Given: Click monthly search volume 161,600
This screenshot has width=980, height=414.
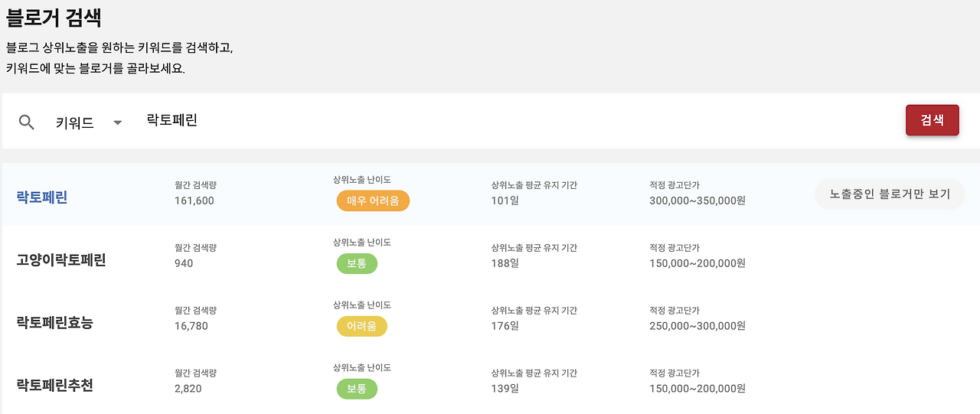Looking at the screenshot, I should coord(194,200).
